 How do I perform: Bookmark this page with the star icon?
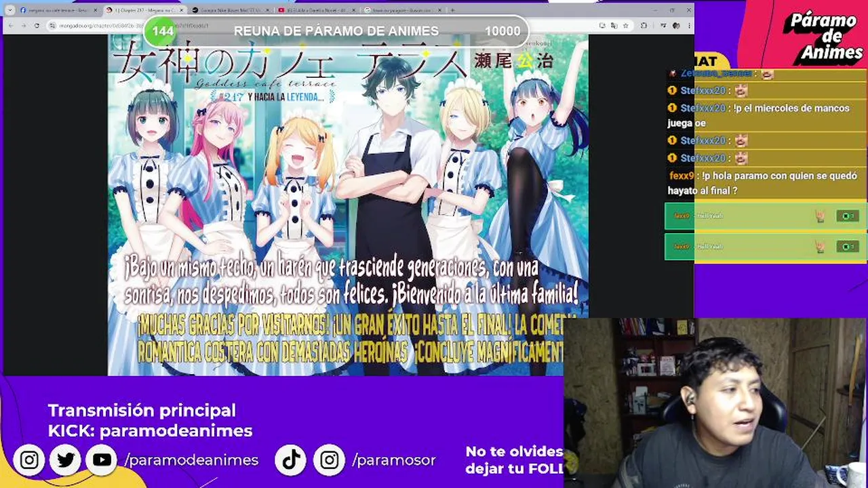coord(625,26)
